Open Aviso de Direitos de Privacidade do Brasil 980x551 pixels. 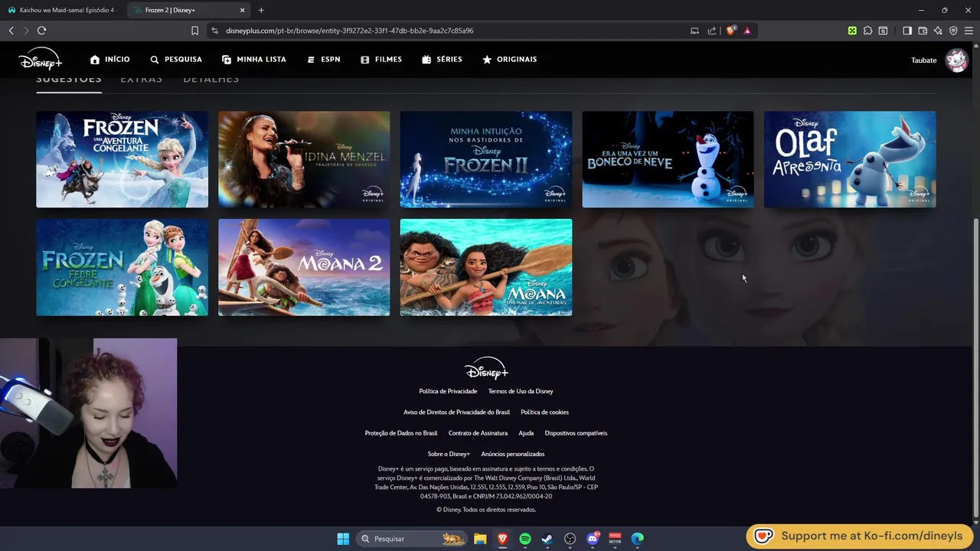tap(456, 412)
